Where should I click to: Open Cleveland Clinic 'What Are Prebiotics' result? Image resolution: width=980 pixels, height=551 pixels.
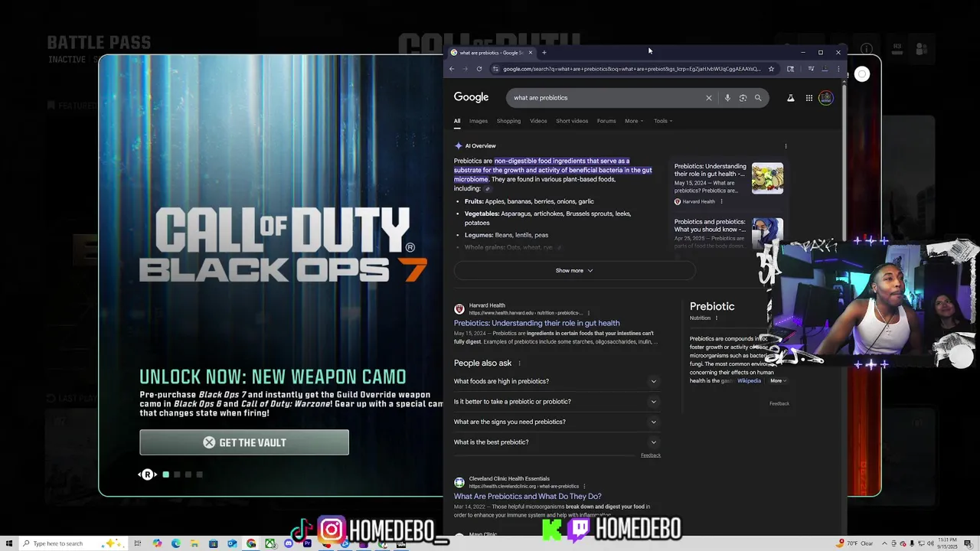tap(528, 497)
